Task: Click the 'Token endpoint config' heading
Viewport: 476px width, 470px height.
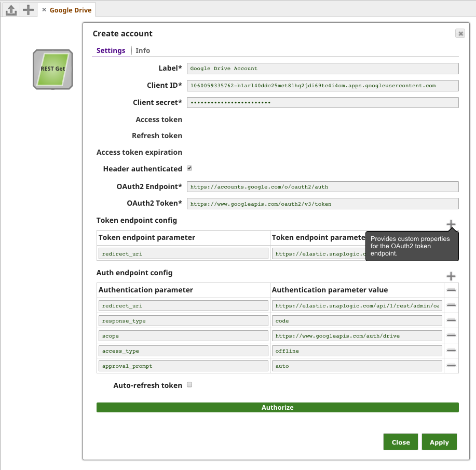Action: [137, 220]
